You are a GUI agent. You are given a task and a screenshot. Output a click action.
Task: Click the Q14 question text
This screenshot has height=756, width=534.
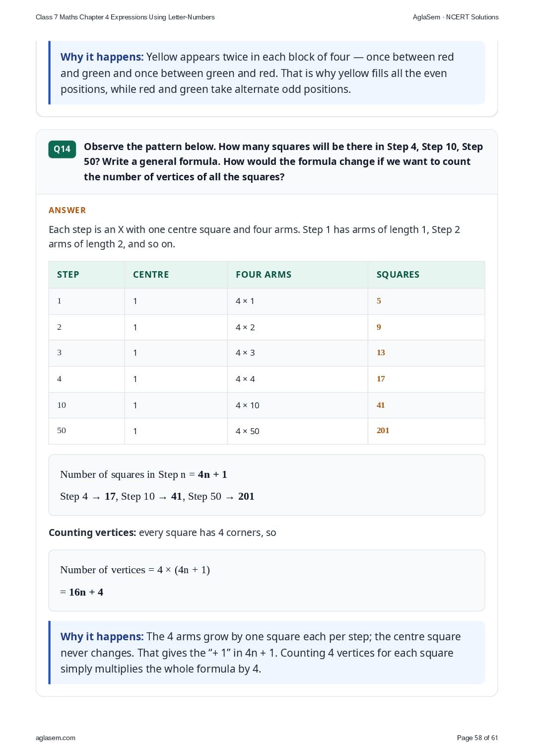(x=283, y=162)
